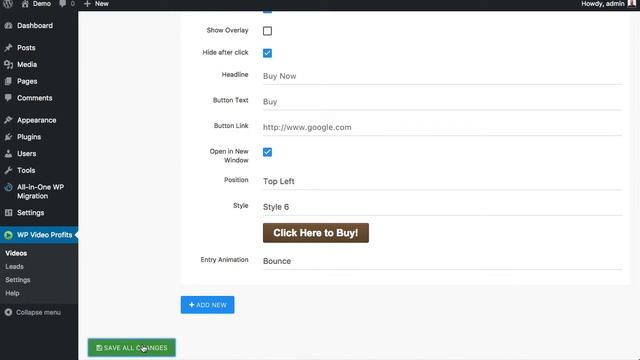Screen dimensions: 640x360
Task: Click Howdy, admin in the admin bar
Action: click(603, 4)
